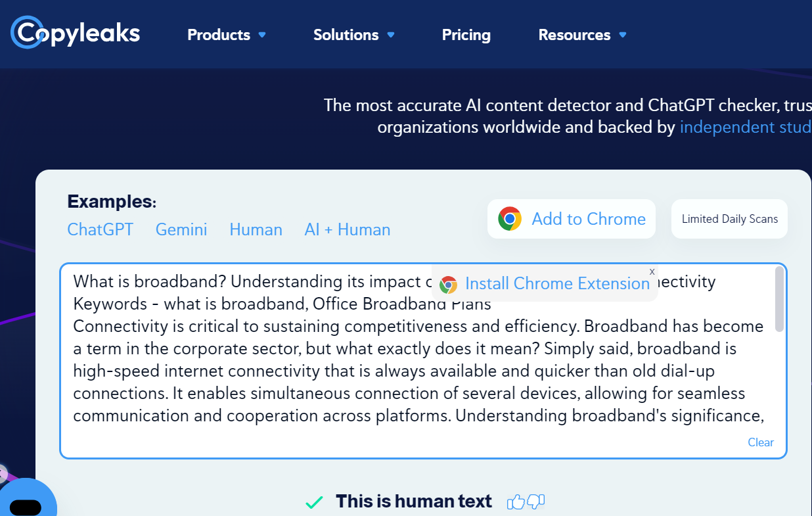
Task: Click the Install Chrome Extension popup link
Action: [557, 283]
